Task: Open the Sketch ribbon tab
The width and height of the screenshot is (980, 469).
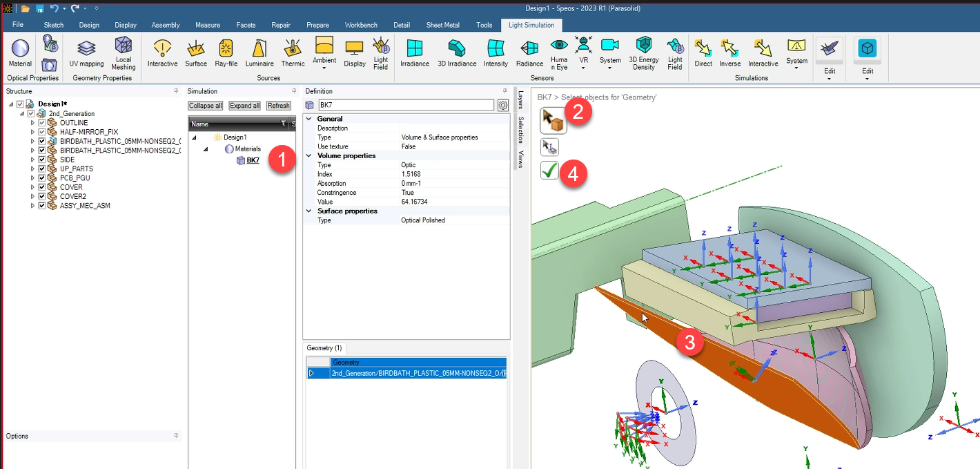Action: coord(54,25)
